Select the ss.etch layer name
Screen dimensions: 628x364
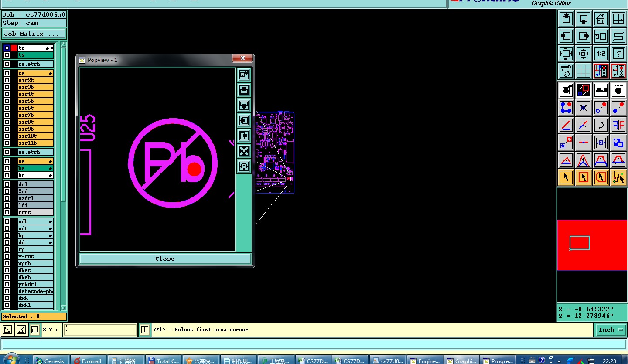tap(35, 152)
